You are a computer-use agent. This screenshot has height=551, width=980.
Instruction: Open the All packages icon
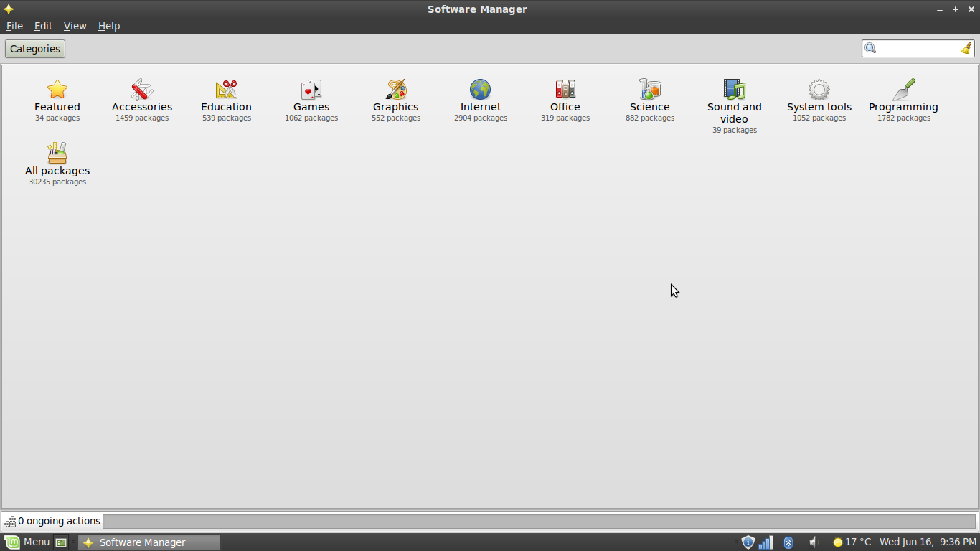57,153
